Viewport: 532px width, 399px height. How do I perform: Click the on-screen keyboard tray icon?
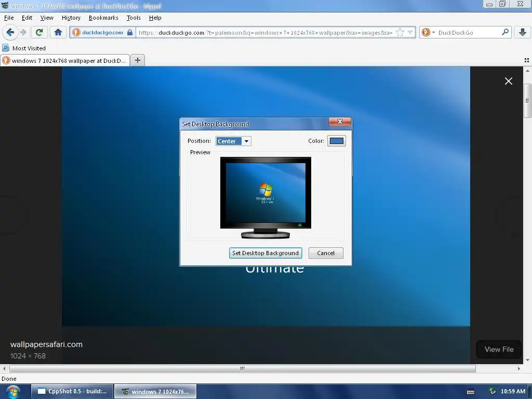(471, 392)
